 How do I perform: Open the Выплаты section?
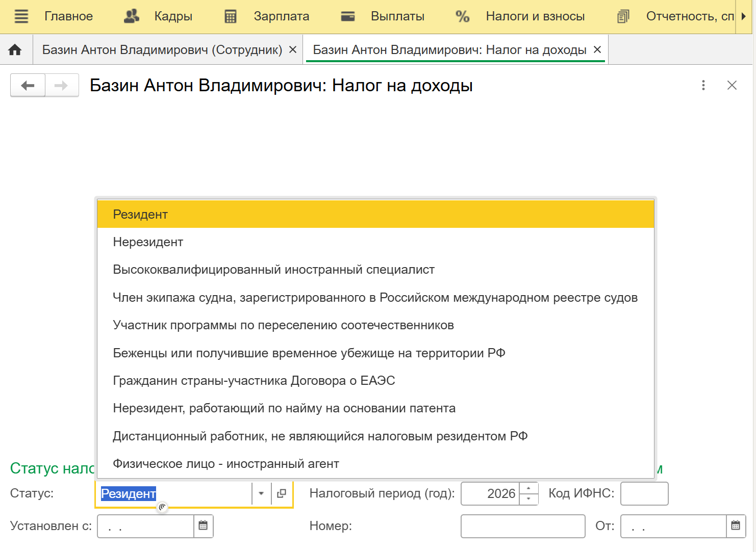(x=397, y=16)
